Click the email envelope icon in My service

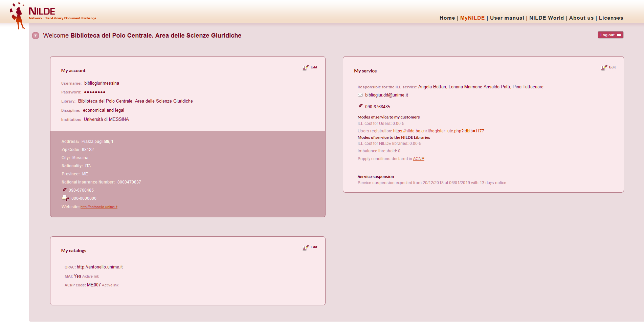pos(360,95)
